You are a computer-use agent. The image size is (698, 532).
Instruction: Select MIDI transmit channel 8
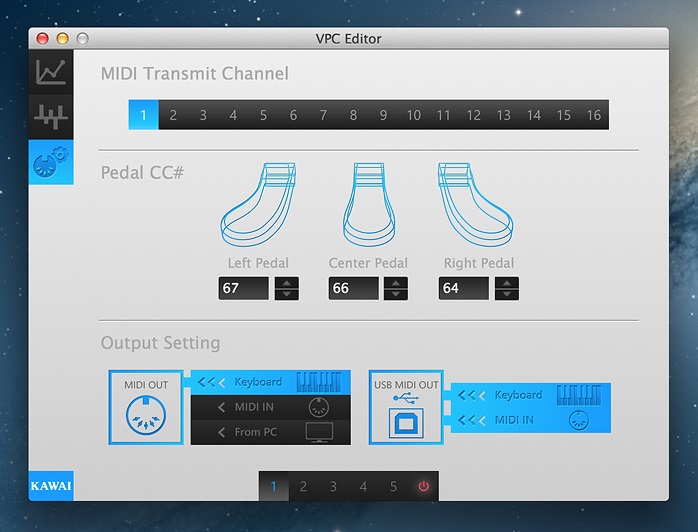(353, 115)
